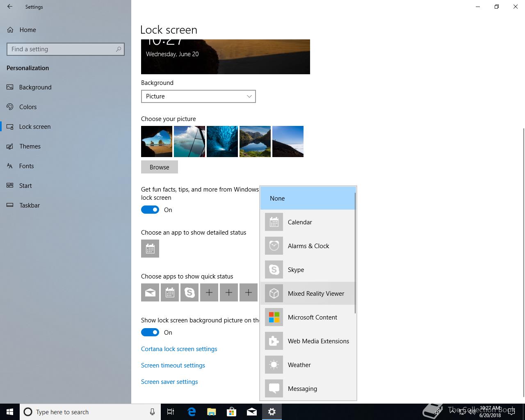Open Cortana lock screen settings link
Image resolution: width=525 pixels, height=420 pixels.
pyautogui.click(x=179, y=349)
